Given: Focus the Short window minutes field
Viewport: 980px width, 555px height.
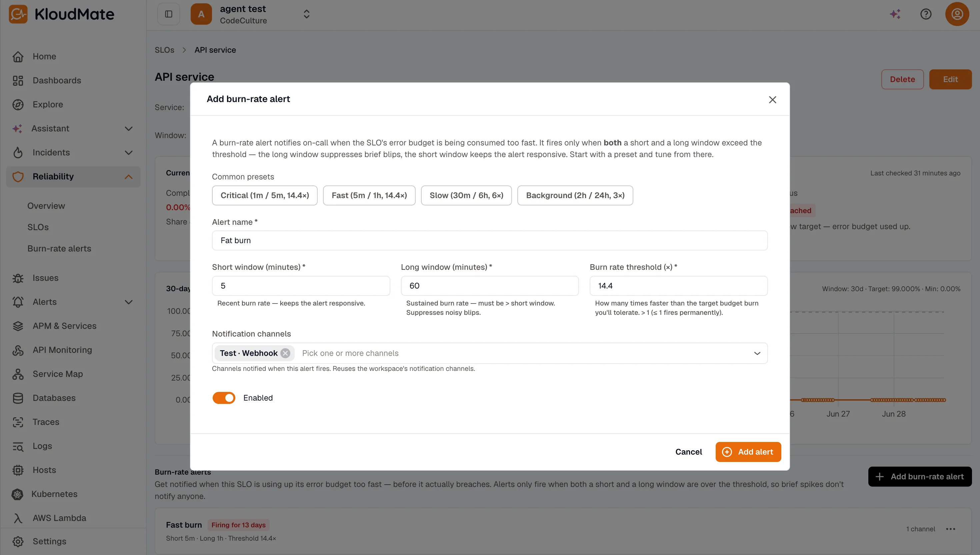Looking at the screenshot, I should 301,286.
